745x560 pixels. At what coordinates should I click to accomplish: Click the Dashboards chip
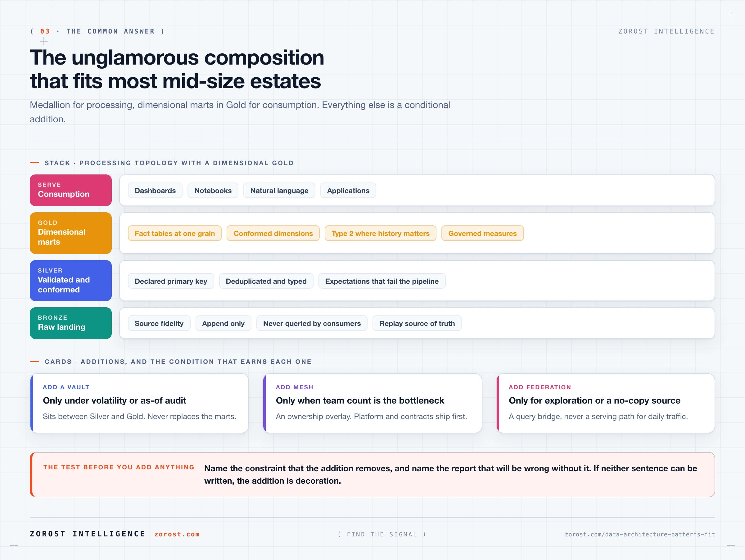(155, 191)
